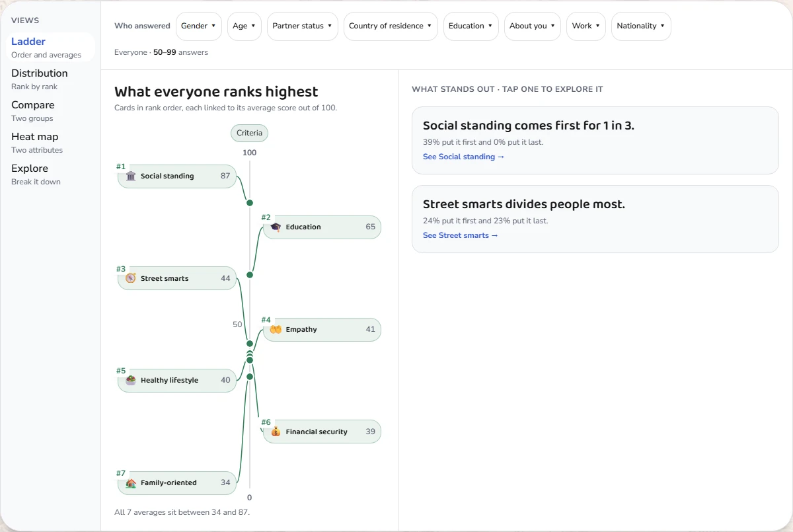
Task: Click the score 65 on the Education card
Action: tap(370, 227)
